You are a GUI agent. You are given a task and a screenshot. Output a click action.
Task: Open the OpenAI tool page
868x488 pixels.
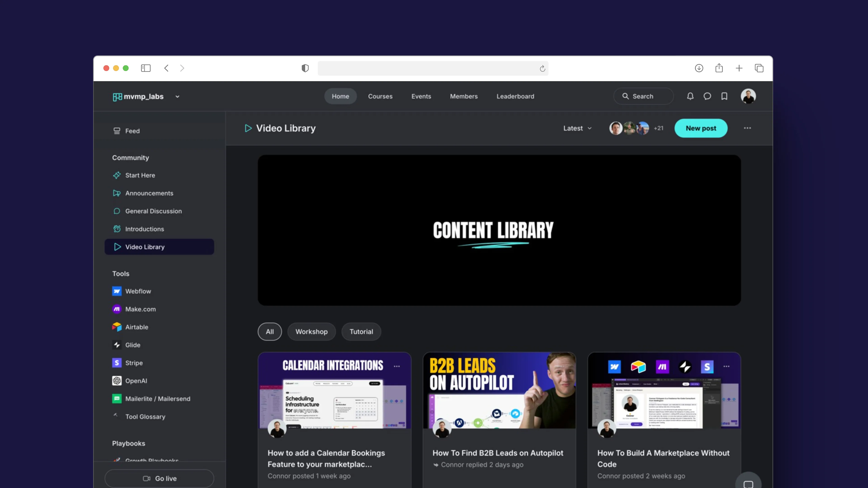coord(136,381)
